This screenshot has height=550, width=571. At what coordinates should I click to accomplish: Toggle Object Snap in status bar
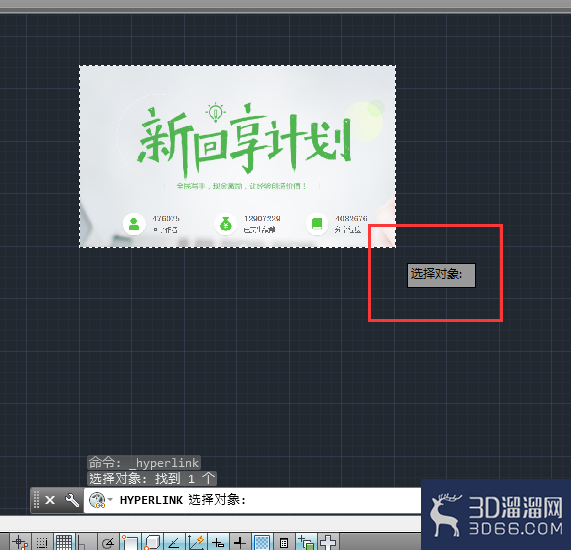130,542
